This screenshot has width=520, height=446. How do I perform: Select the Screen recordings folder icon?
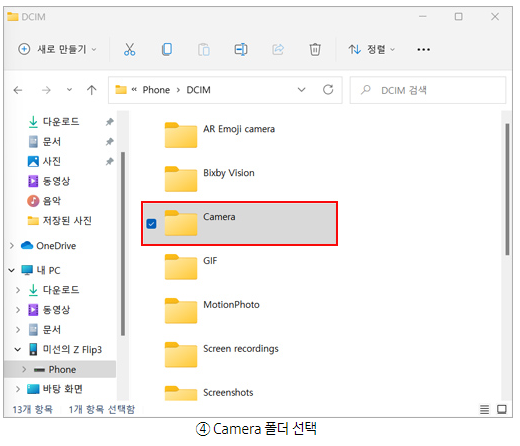click(x=181, y=355)
